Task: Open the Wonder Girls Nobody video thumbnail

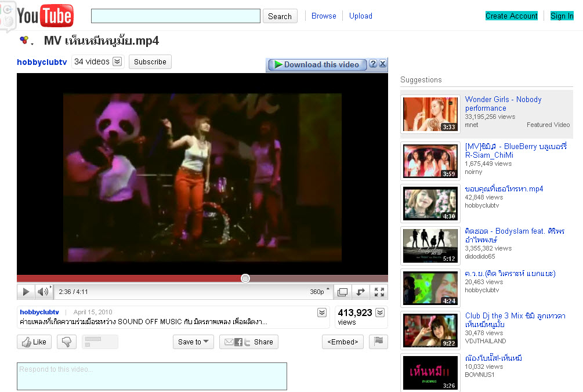Action: (x=430, y=114)
